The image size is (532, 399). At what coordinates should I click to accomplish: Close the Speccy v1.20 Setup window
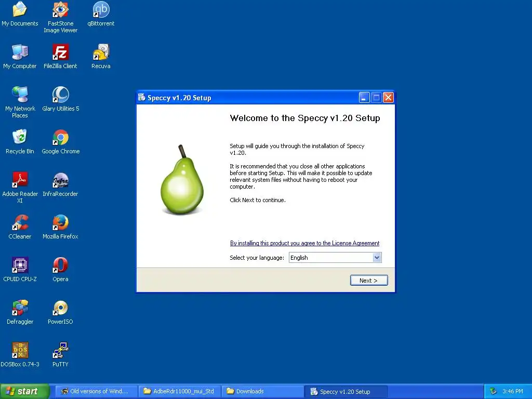point(388,98)
